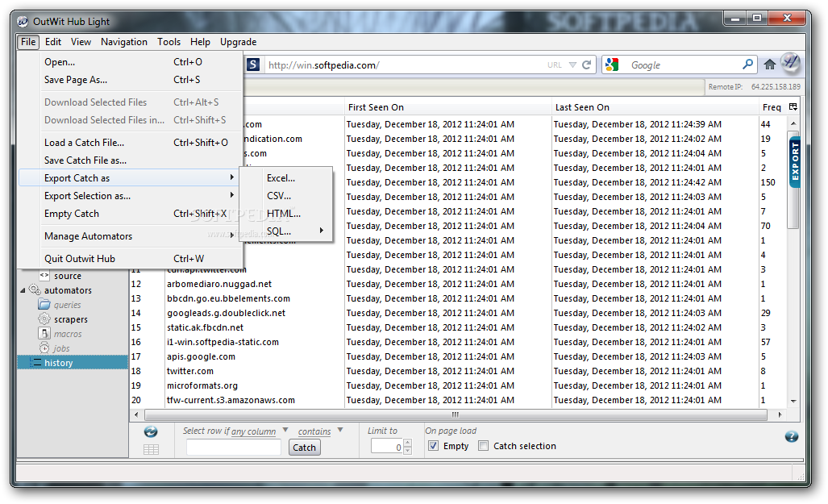
Task: Export catch as Excel...
Action: tap(286, 178)
